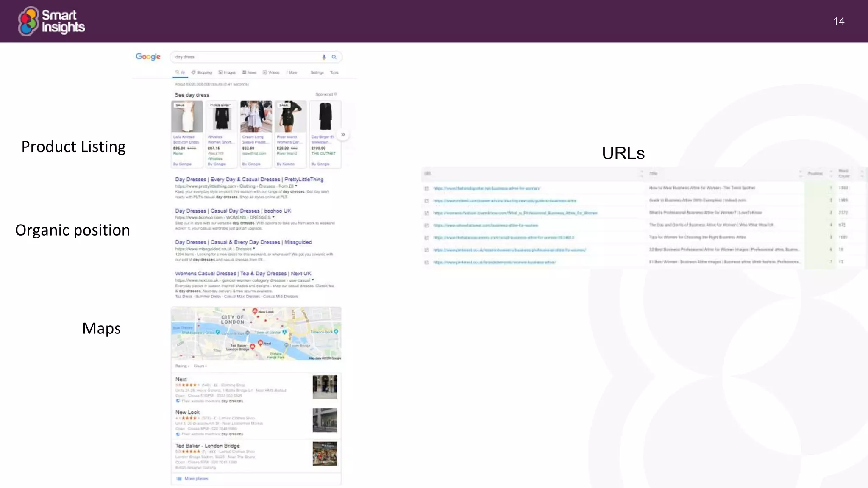Viewport: 868px width, 488px height.
Task: Open the Rating filter dropdown
Action: pos(182,366)
